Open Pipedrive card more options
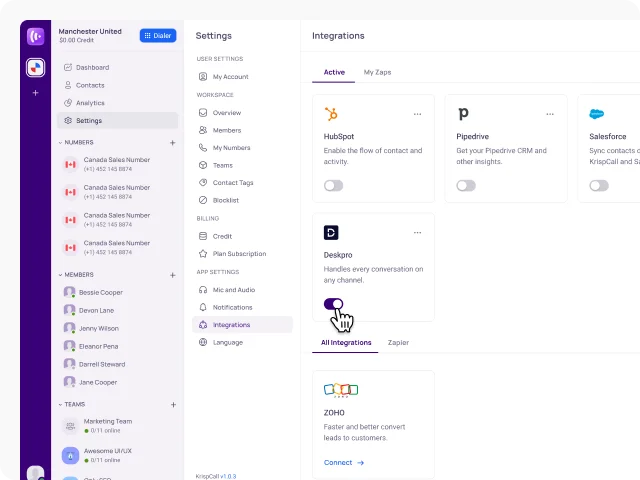The image size is (640, 480). pos(550,114)
